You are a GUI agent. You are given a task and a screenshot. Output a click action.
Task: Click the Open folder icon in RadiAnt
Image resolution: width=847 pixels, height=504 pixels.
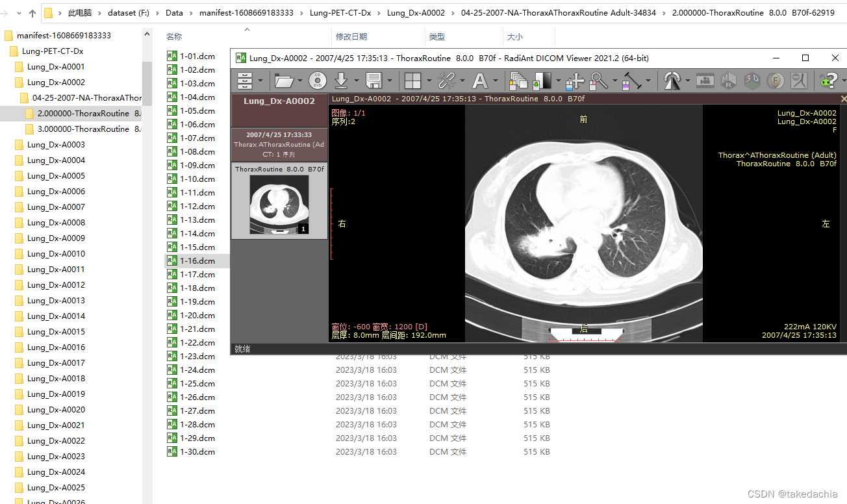(284, 81)
